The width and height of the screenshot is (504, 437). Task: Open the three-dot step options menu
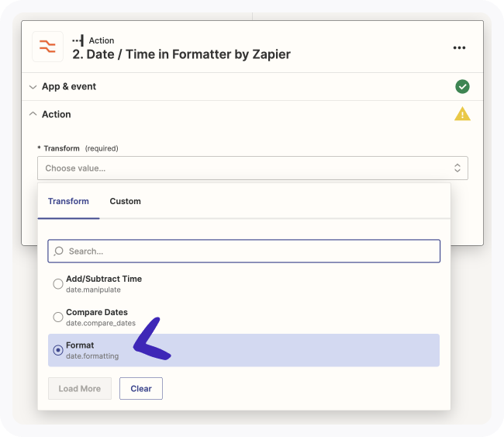[460, 47]
